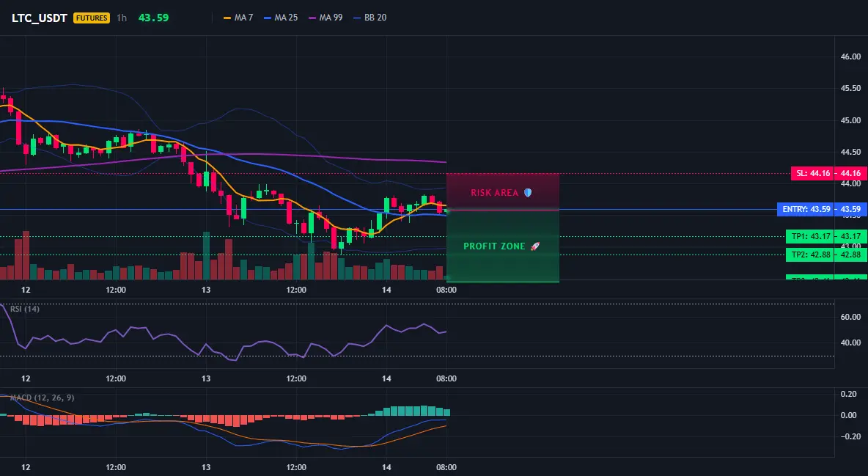
Task: Select the 1h timeframe label
Action: pyautogui.click(x=122, y=18)
